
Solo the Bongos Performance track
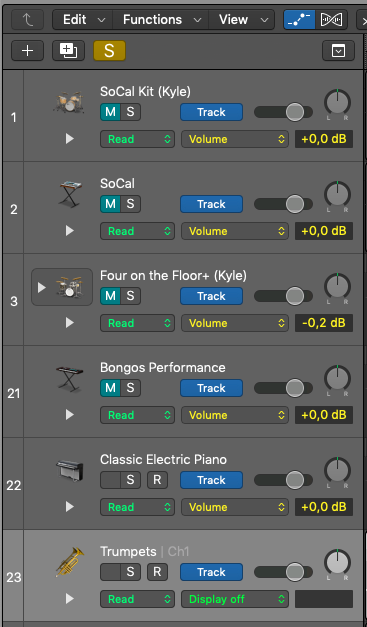click(130, 388)
